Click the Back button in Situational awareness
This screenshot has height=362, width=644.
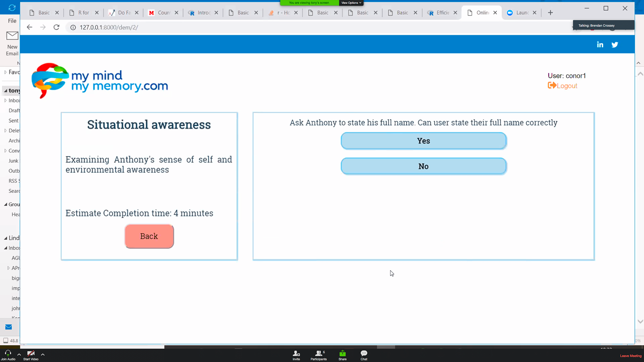[149, 236]
